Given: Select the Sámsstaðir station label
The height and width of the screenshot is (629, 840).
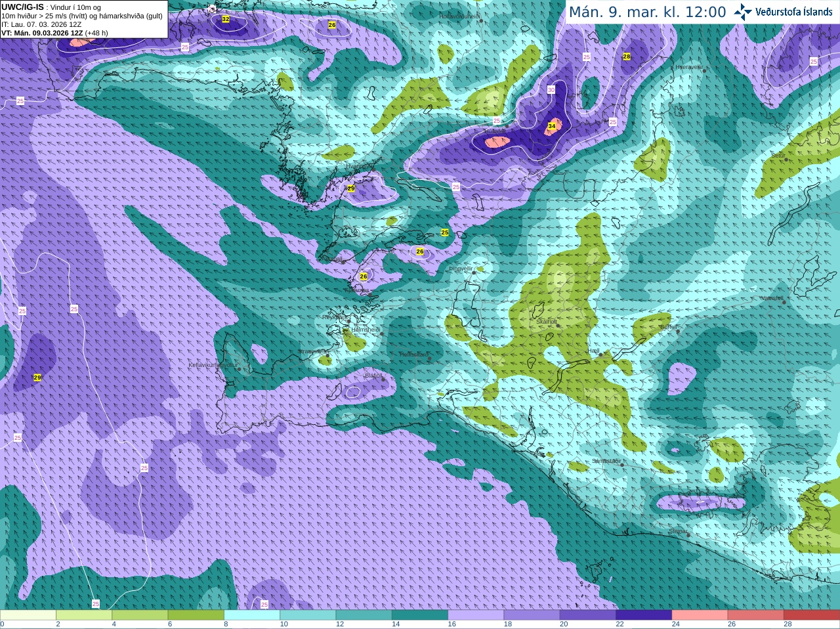Looking at the screenshot, I should point(605,461).
